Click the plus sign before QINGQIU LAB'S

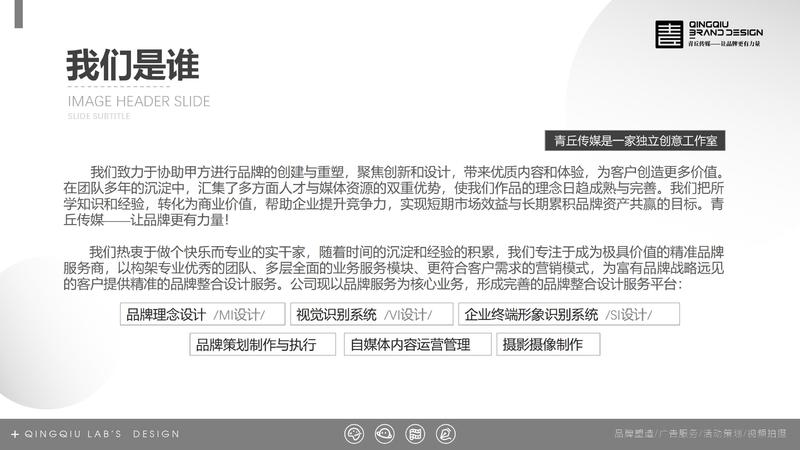(15, 434)
